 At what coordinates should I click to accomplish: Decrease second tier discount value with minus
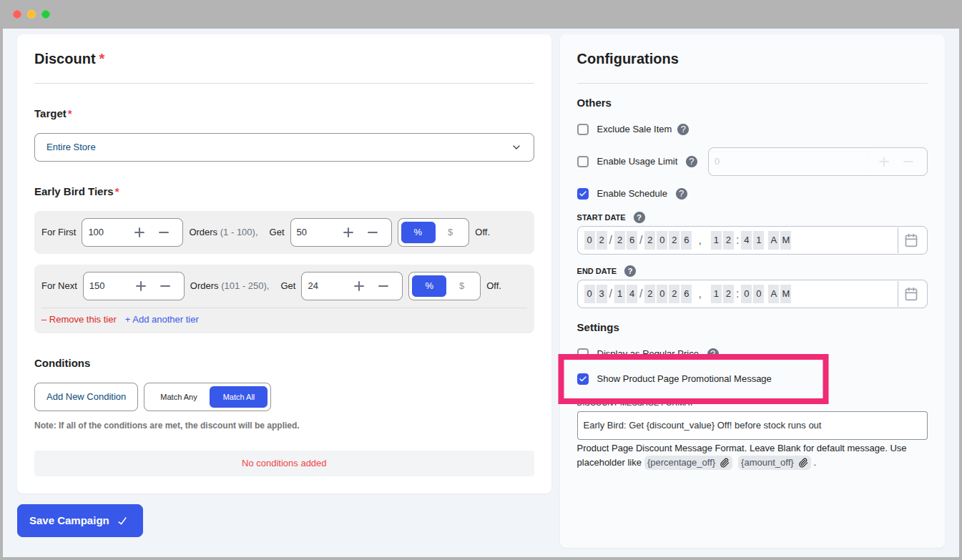click(383, 286)
